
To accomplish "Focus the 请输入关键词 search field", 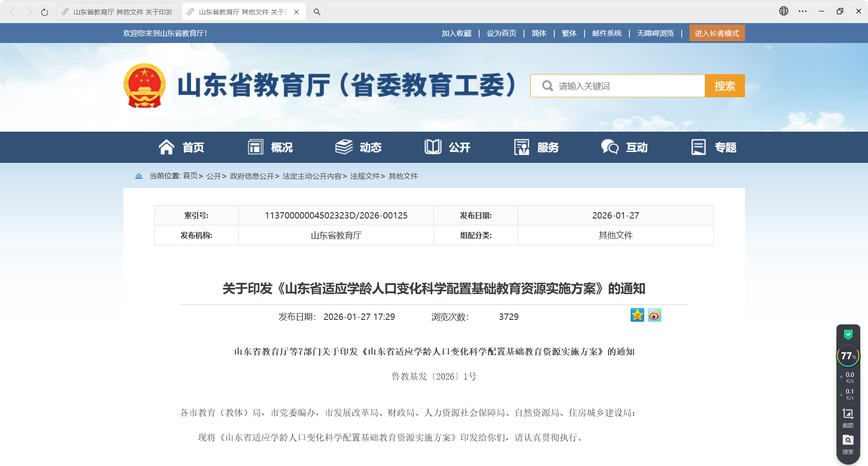I will pyautogui.click(x=618, y=86).
